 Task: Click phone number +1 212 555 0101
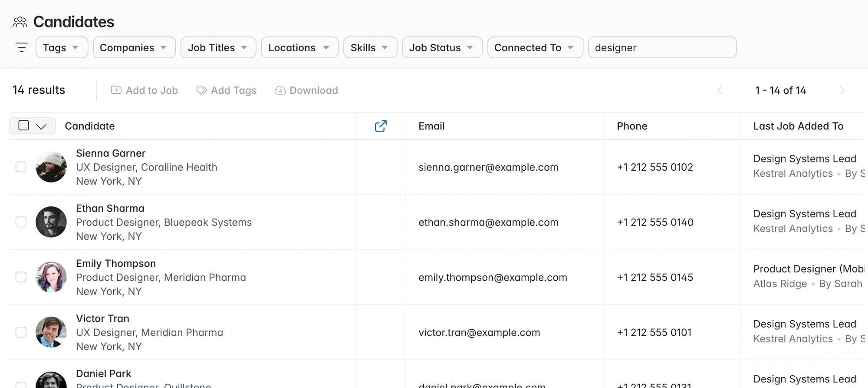tap(654, 333)
